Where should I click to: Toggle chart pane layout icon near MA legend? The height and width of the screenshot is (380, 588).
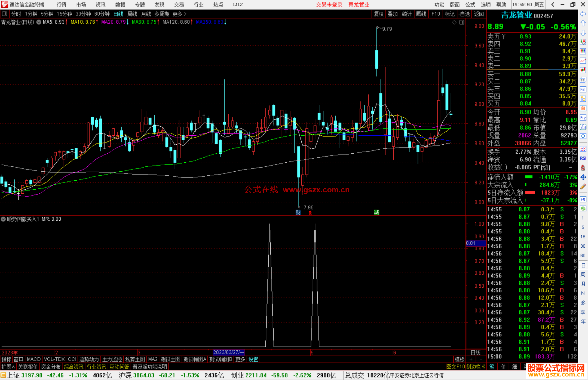(x=462, y=22)
